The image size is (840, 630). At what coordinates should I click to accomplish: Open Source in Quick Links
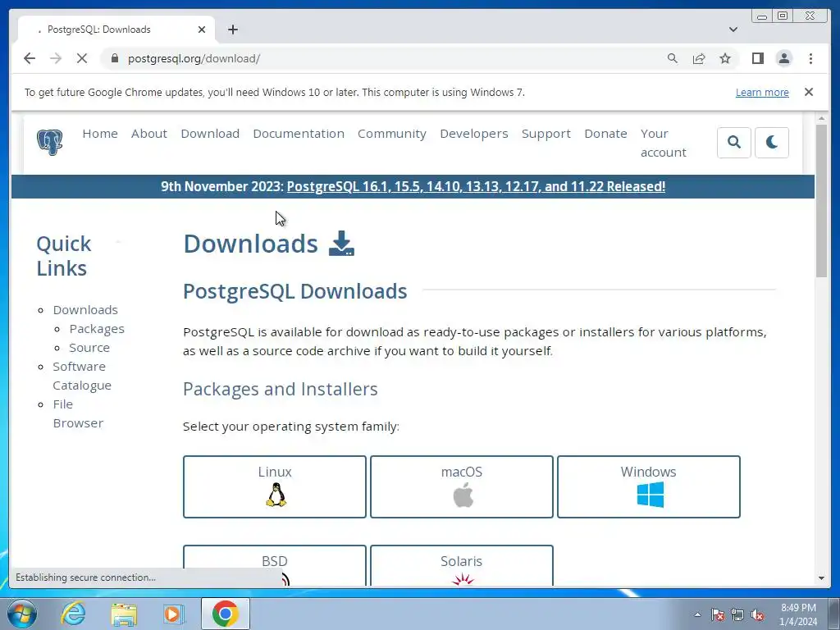point(89,347)
